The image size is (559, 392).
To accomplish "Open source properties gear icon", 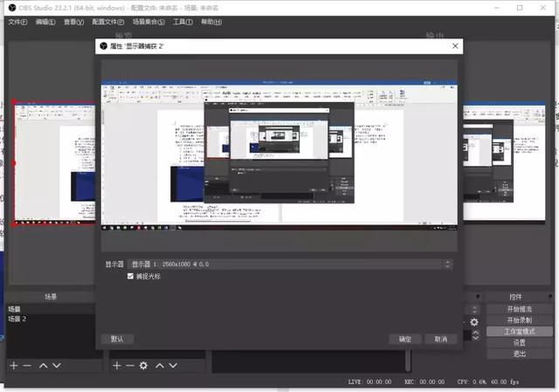I will click(143, 366).
